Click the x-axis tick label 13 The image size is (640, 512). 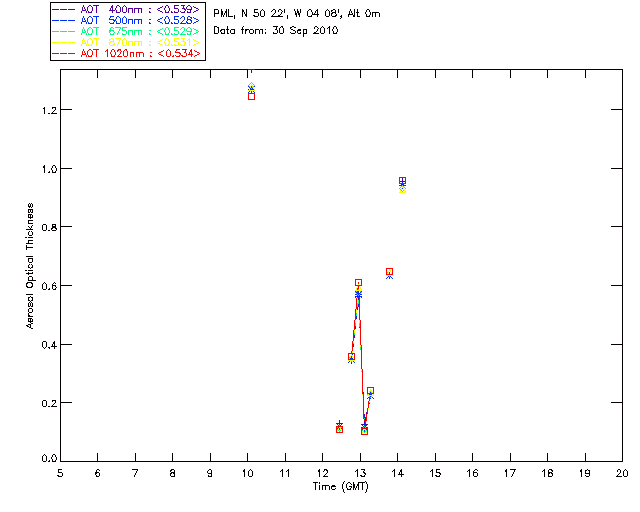coord(360,473)
